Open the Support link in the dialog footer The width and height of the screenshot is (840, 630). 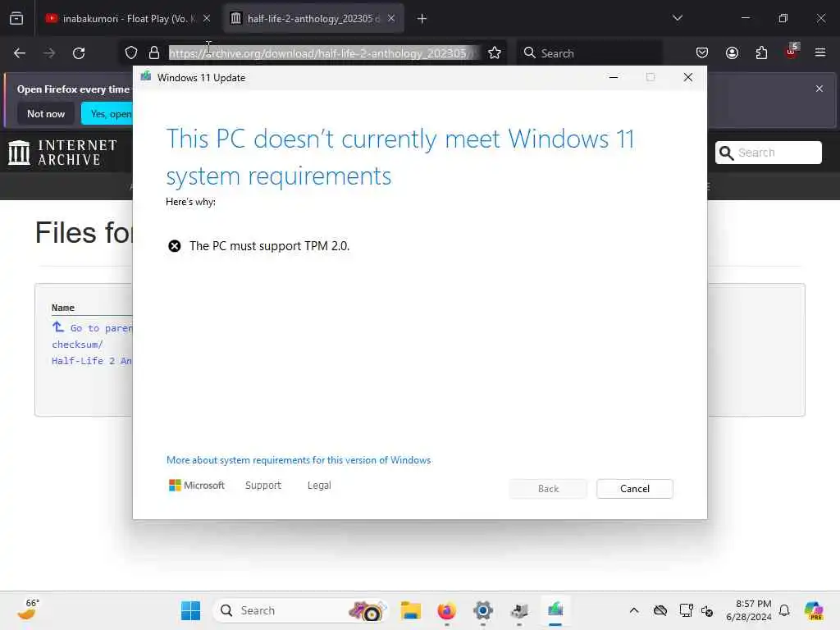(263, 486)
